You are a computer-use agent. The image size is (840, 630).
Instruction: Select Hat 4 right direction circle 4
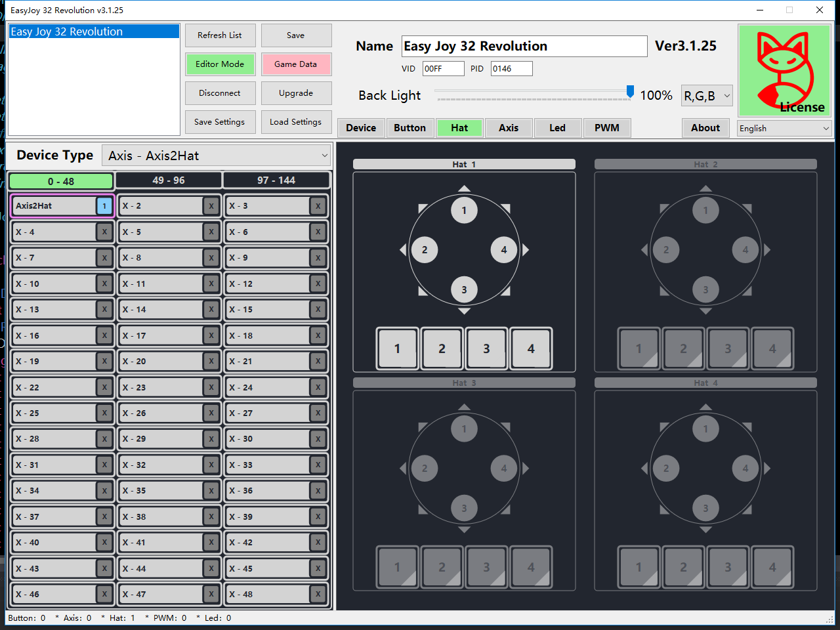pyautogui.click(x=745, y=468)
